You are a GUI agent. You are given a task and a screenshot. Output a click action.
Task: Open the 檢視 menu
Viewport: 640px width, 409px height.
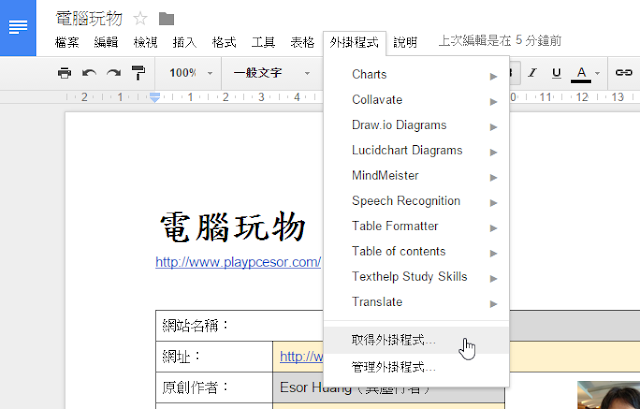pos(145,42)
